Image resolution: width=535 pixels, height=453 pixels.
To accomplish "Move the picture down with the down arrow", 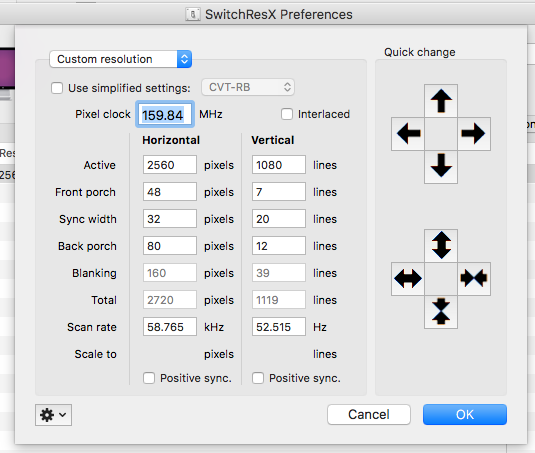I will click(x=441, y=166).
